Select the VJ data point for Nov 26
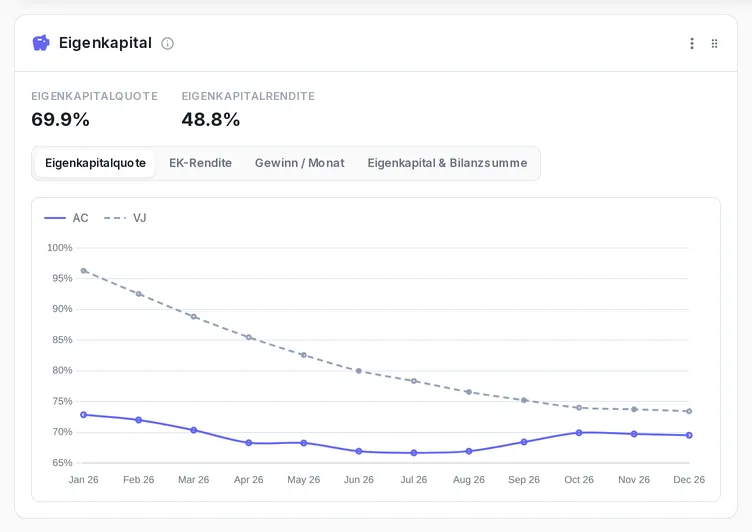This screenshot has width=752, height=532. [634, 409]
